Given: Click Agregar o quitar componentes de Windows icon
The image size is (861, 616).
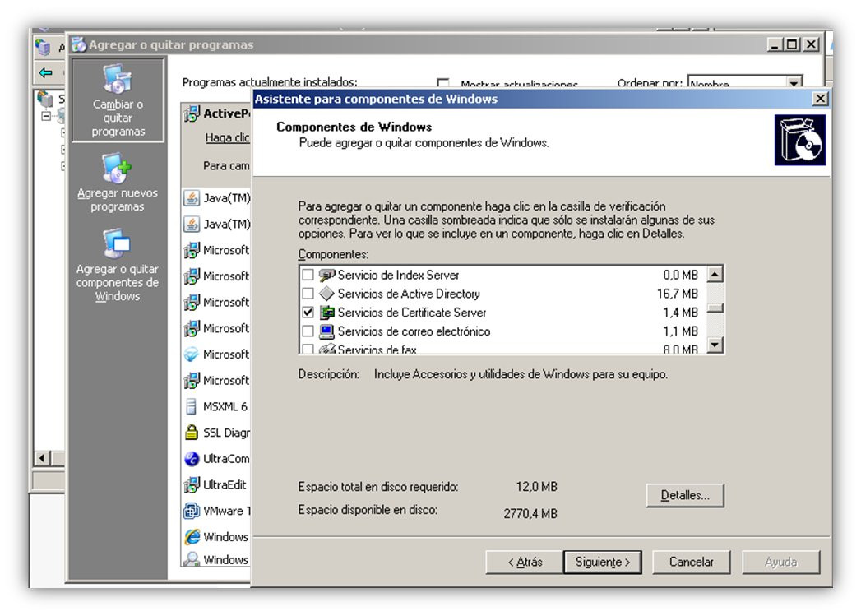Looking at the screenshot, I should (x=117, y=243).
